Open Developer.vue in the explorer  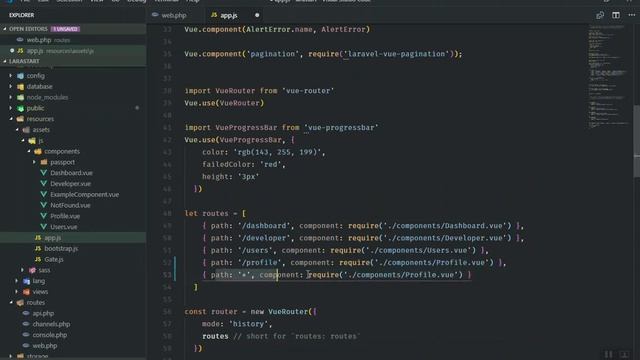point(70,184)
